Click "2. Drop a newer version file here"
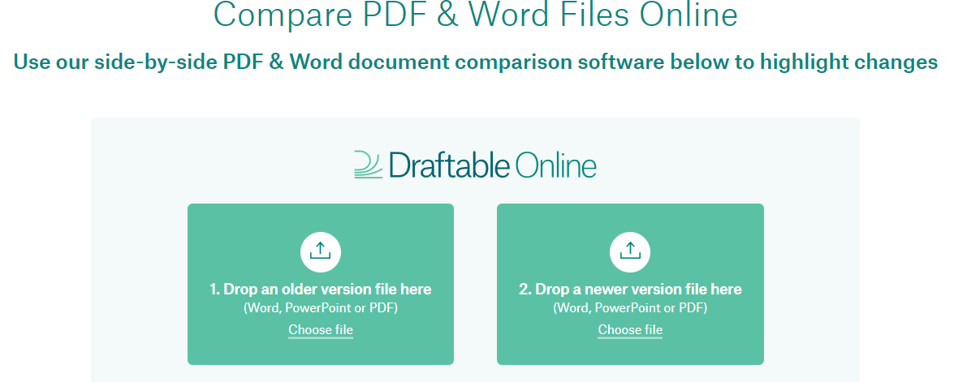 (630, 290)
